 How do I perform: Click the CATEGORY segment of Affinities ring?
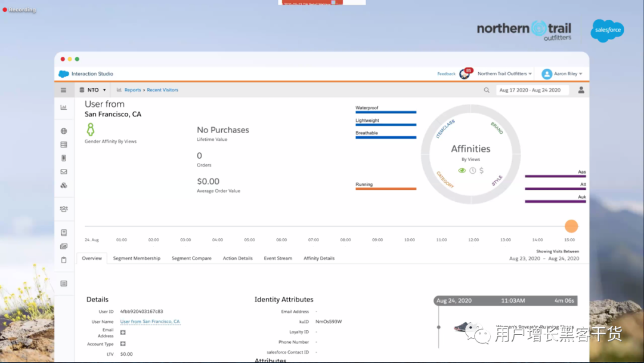click(x=445, y=180)
